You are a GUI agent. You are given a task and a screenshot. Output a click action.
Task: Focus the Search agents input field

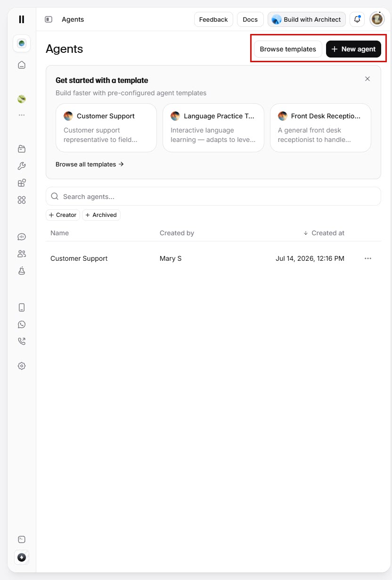[213, 196]
